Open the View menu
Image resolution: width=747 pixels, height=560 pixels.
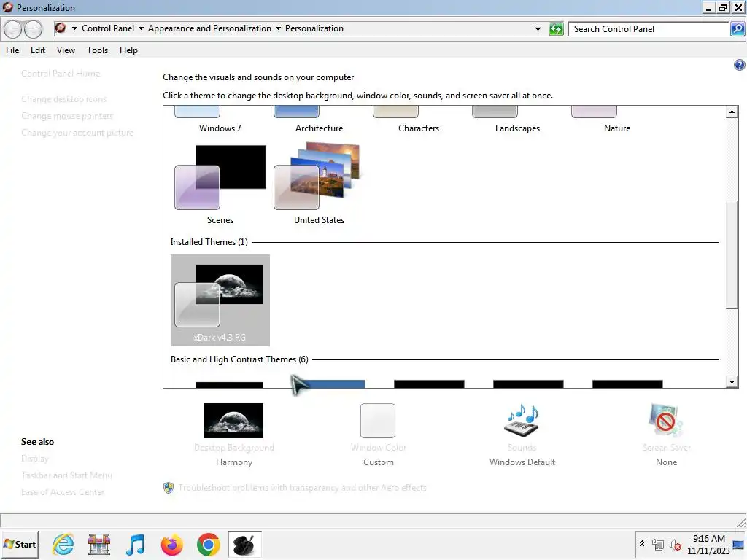pos(66,50)
